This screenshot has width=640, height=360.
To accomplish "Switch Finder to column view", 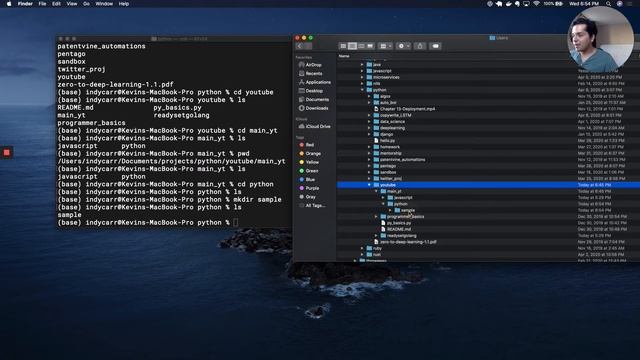I will (361, 46).
